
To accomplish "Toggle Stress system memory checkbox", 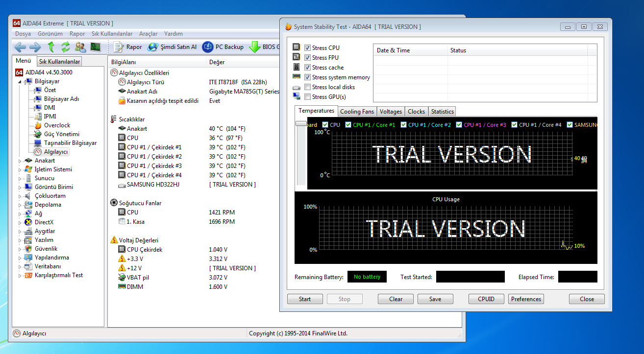I will [307, 77].
